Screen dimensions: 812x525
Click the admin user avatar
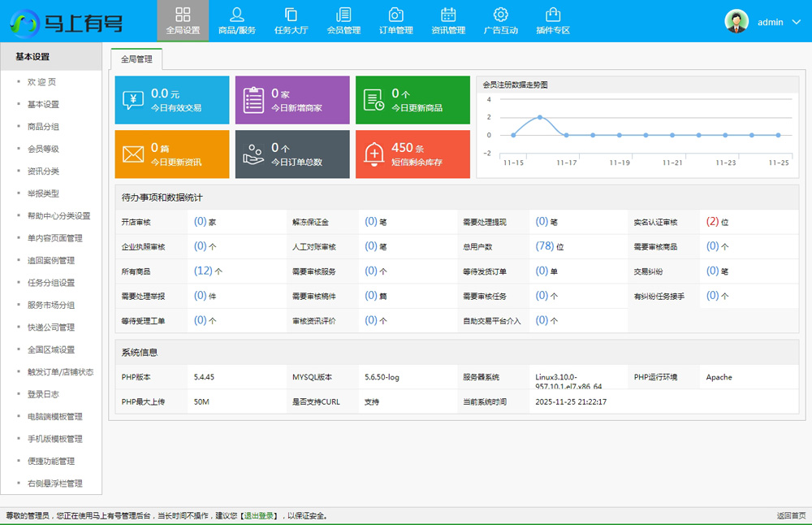tap(736, 22)
